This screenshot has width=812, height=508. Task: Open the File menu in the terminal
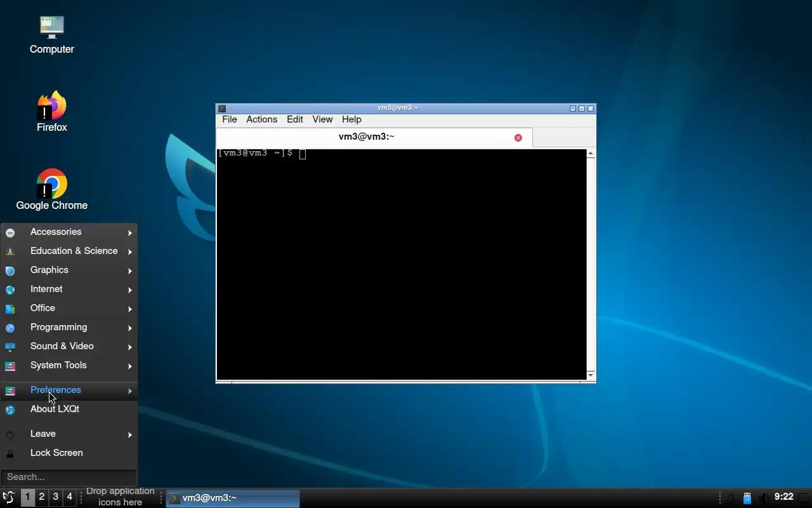point(230,119)
